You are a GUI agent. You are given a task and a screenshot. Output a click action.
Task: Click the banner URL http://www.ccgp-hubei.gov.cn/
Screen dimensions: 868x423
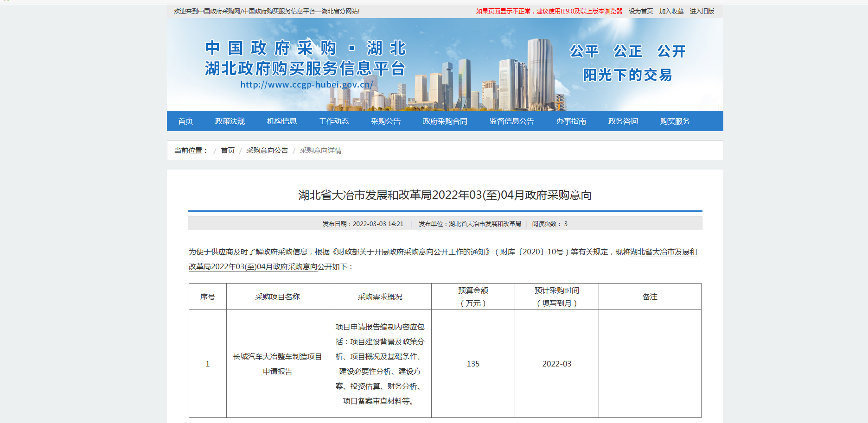(x=306, y=84)
